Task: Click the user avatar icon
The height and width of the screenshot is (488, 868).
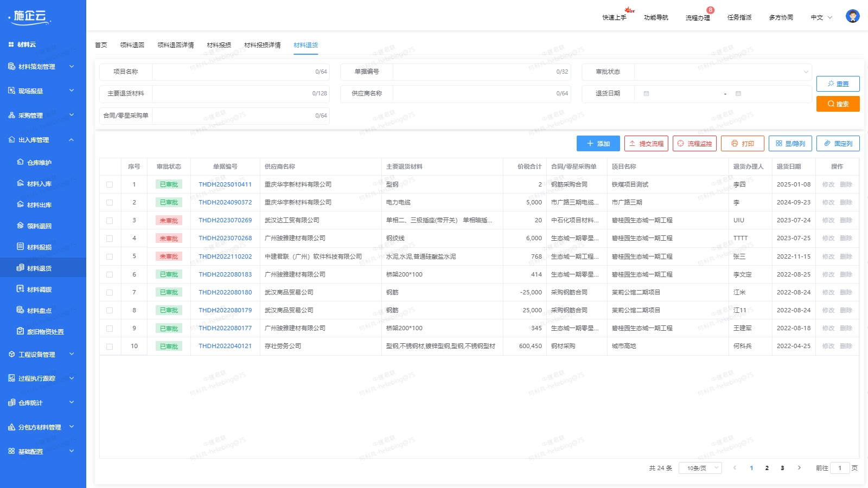Action: coord(852,16)
